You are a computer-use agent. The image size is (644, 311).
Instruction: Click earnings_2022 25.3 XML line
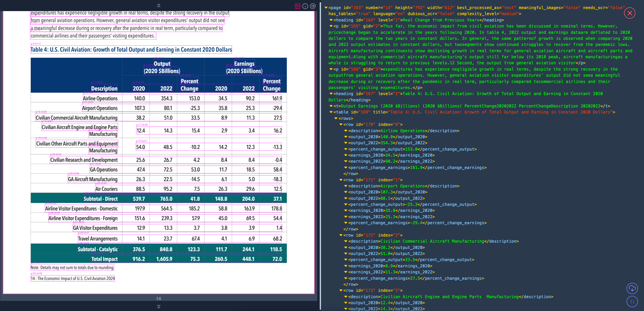391,217
